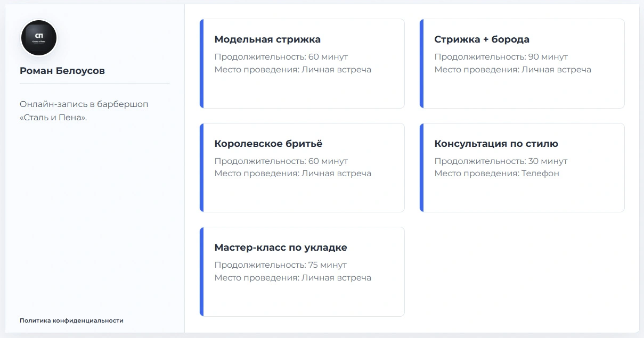Image resolution: width=644 pixels, height=338 pixels.
Task: Click Место проведения under Мастер-класс по укладке
Action: click(x=293, y=278)
